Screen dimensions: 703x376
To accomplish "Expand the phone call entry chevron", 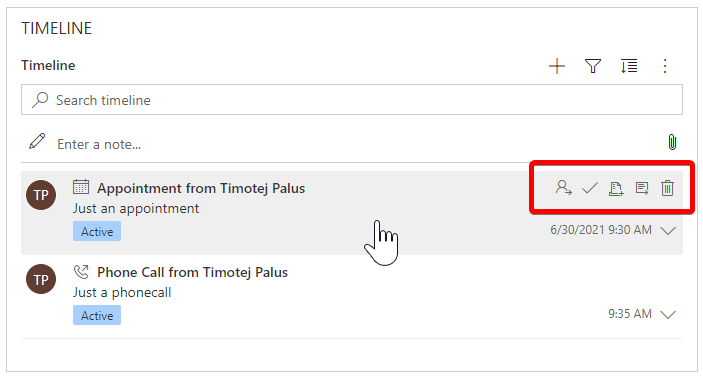I will click(668, 315).
